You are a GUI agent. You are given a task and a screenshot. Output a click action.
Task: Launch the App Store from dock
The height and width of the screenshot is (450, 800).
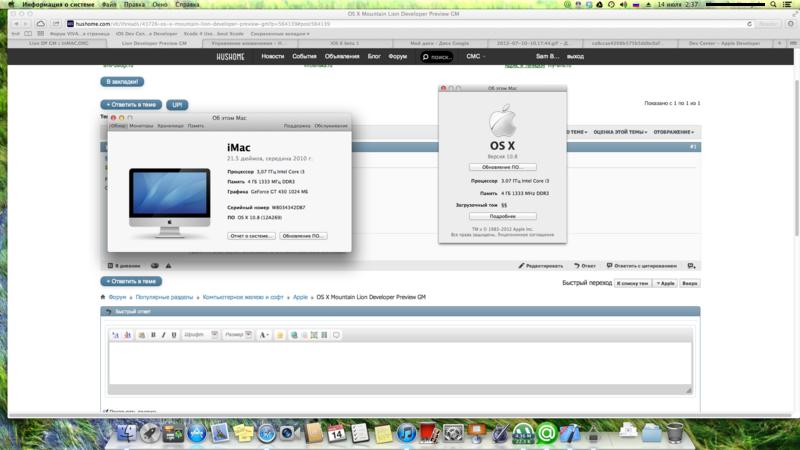pos(197,434)
